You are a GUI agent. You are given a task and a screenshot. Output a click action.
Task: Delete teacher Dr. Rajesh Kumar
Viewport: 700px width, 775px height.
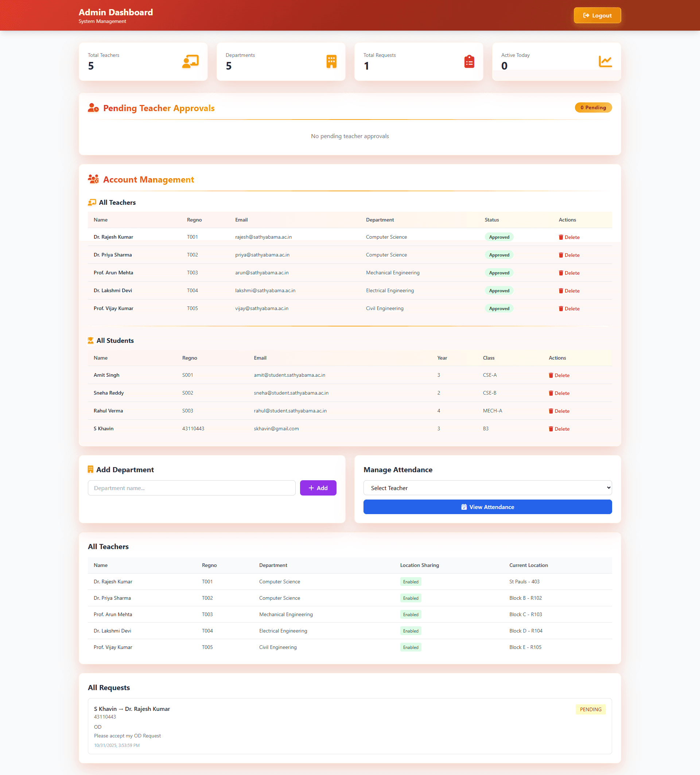569,237
